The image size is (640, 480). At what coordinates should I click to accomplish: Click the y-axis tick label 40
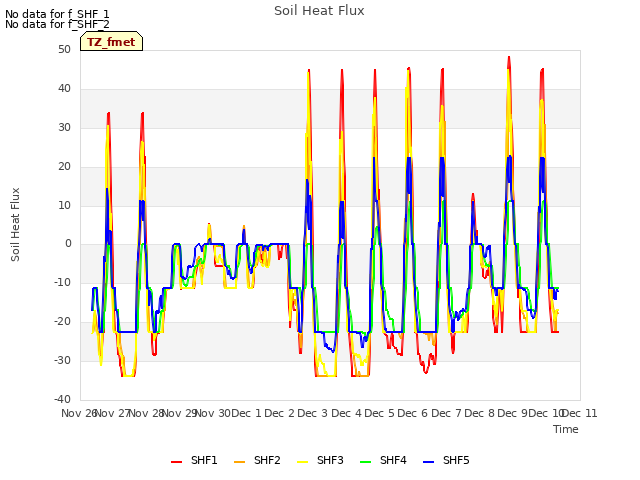(64, 88)
